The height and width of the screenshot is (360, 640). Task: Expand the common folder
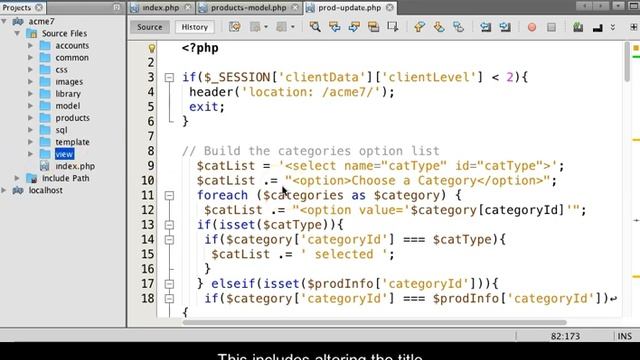(x=31, y=58)
